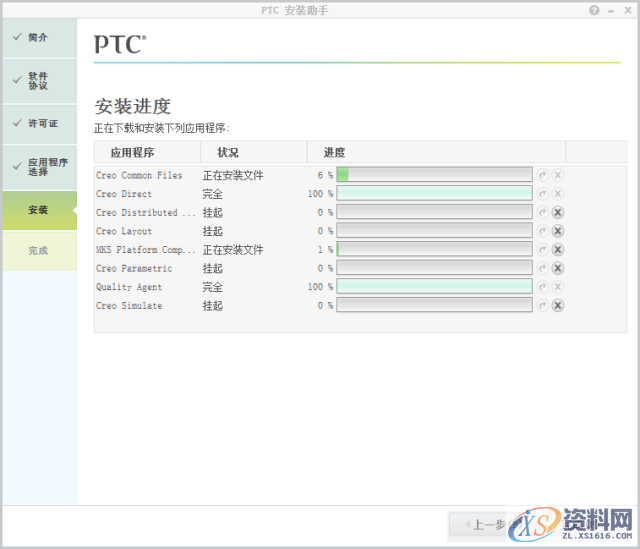Image resolution: width=640 pixels, height=549 pixels.
Task: Click the 应用程序 column header
Action: [147, 152]
